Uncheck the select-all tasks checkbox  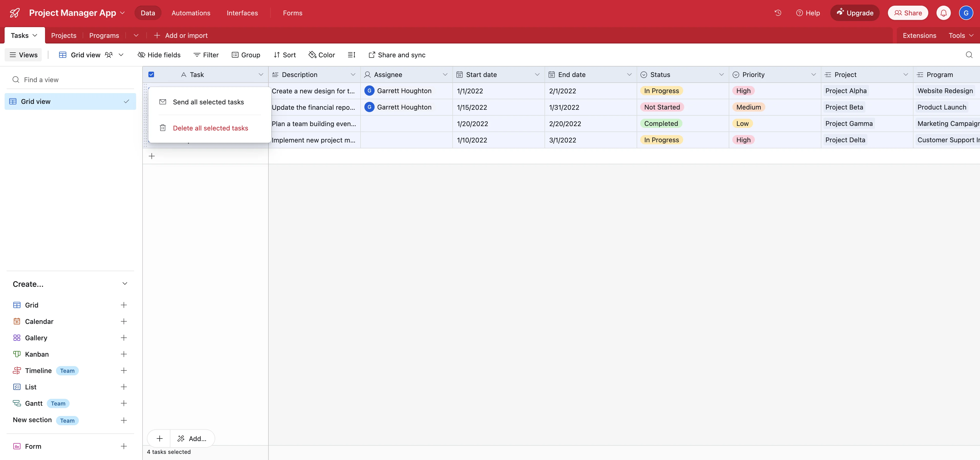click(x=151, y=74)
